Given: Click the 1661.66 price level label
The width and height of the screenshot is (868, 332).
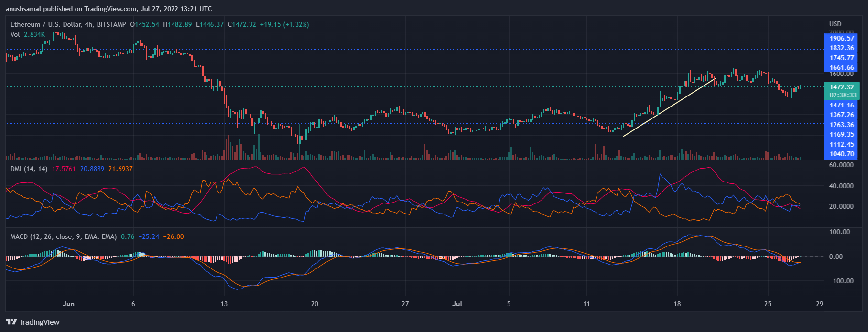Looking at the screenshot, I should tap(841, 67).
